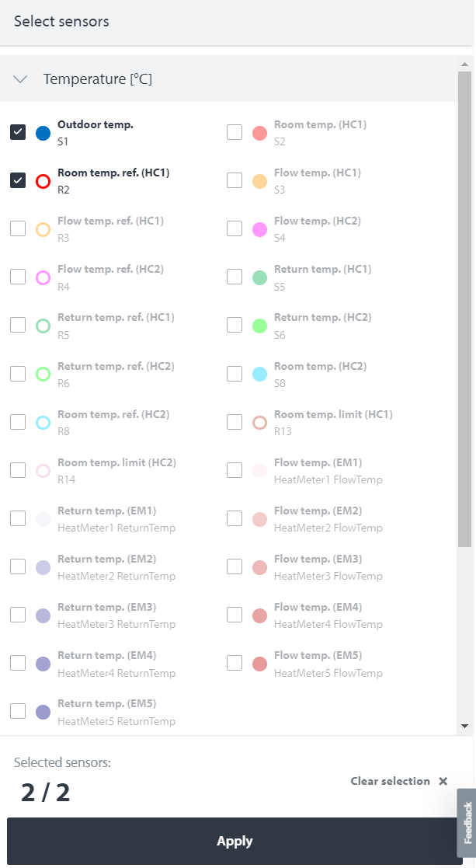Click the red ring icon for Room temp. ref. (HC1)
The width and height of the screenshot is (476, 868).
click(43, 181)
